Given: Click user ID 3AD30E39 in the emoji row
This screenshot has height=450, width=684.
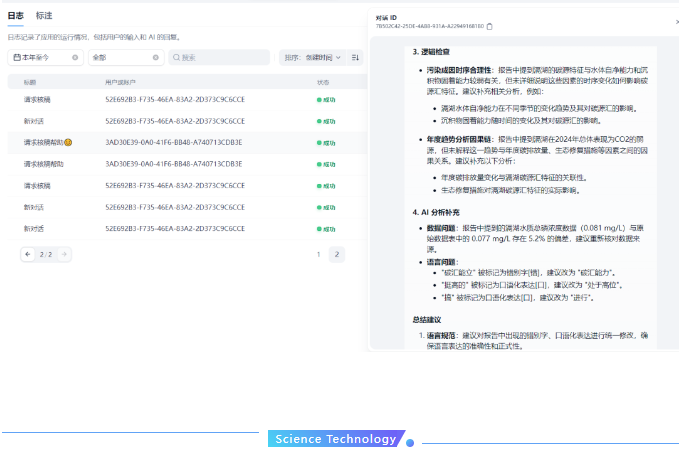Looking at the screenshot, I should click(x=174, y=143).
